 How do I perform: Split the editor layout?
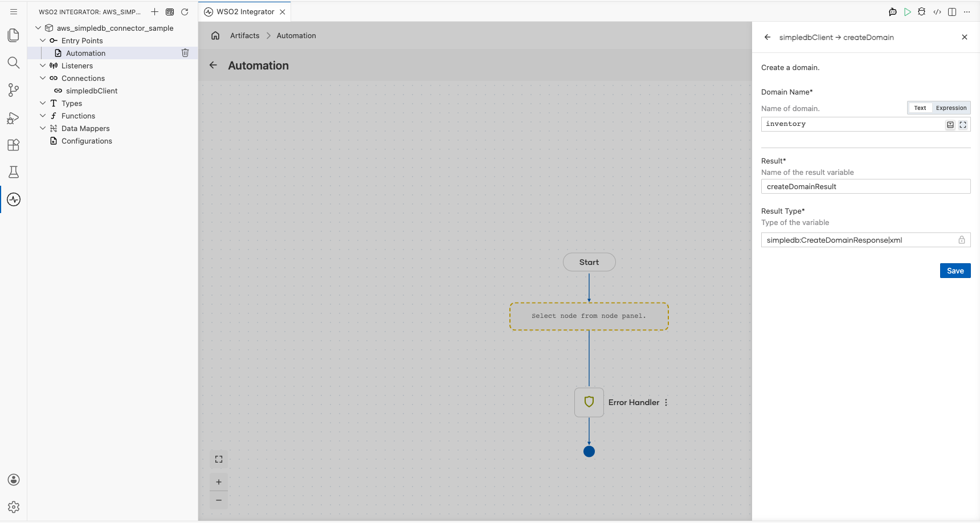click(x=952, y=11)
